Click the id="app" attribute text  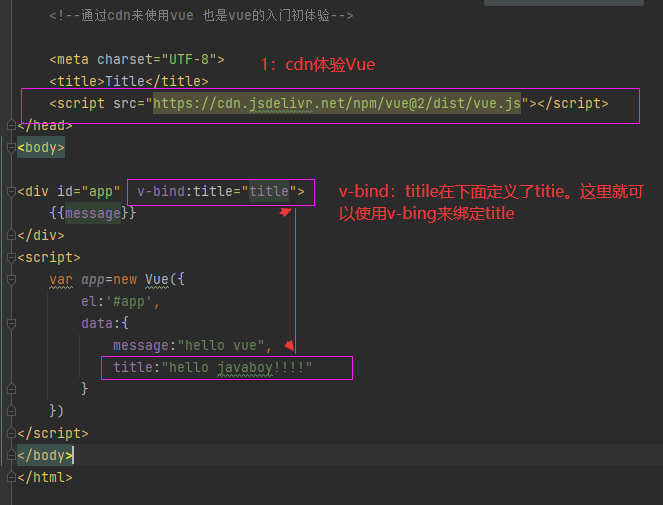pos(88,191)
